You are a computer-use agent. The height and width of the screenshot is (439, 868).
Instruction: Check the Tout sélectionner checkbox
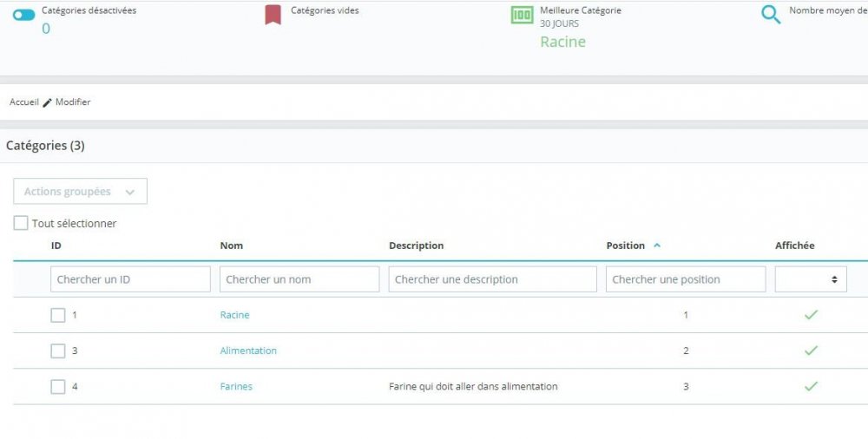(21, 223)
